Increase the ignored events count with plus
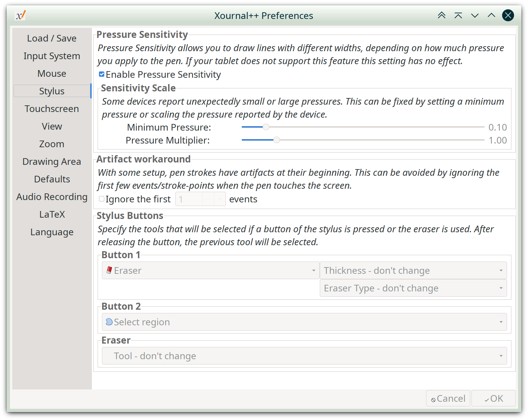The width and height of the screenshot is (528, 420). pos(220,199)
